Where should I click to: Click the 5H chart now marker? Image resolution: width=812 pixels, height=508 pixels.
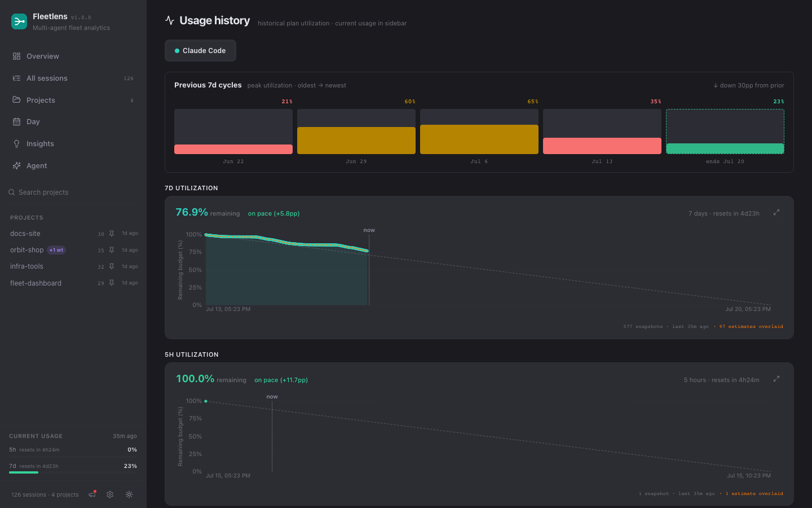click(272, 397)
